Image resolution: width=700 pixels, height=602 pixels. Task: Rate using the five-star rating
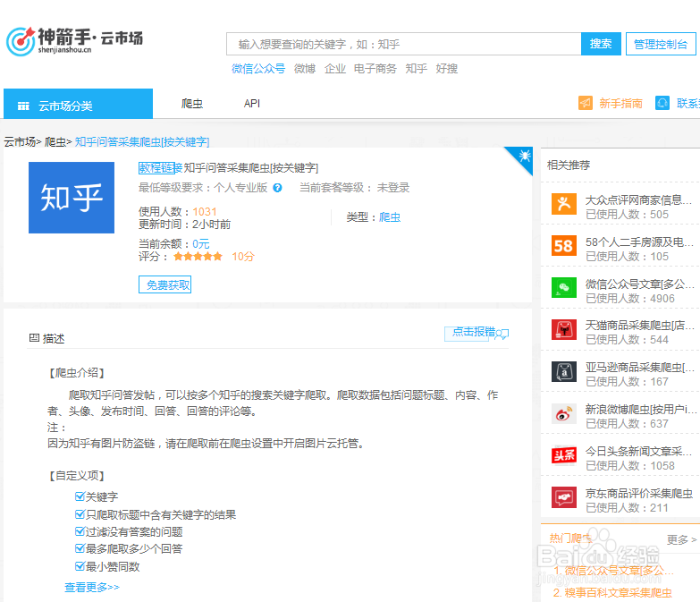198,257
